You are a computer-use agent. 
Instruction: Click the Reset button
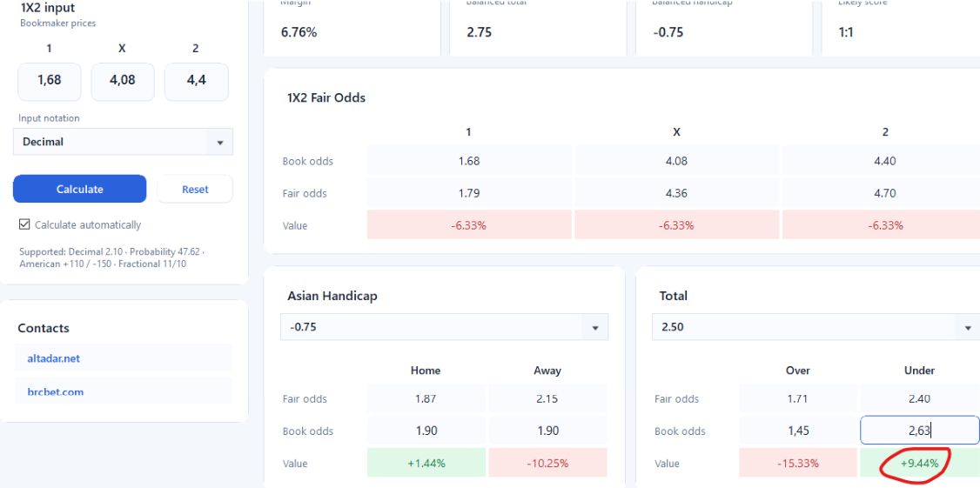pyautogui.click(x=195, y=190)
